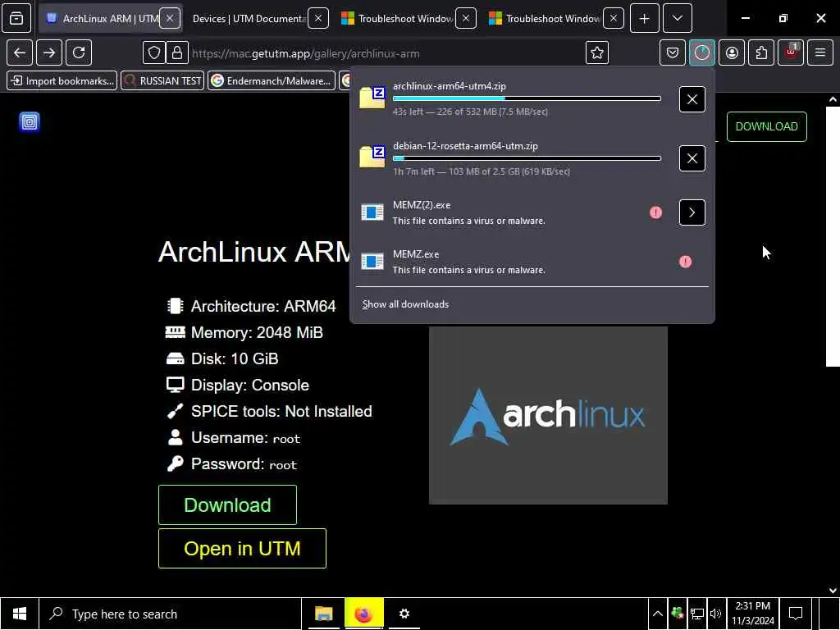Viewport: 840px width, 630px height.
Task: Click the page vertical scrollbar thumb
Action: point(833,237)
